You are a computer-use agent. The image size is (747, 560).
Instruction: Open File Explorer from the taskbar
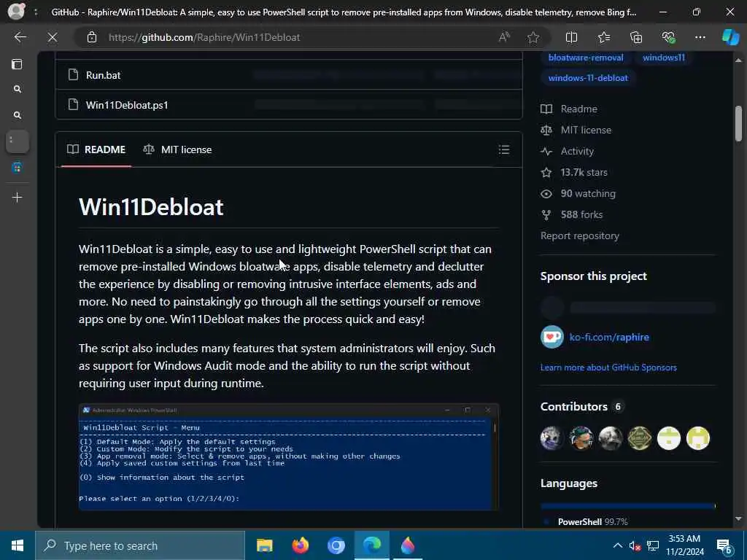point(264,545)
